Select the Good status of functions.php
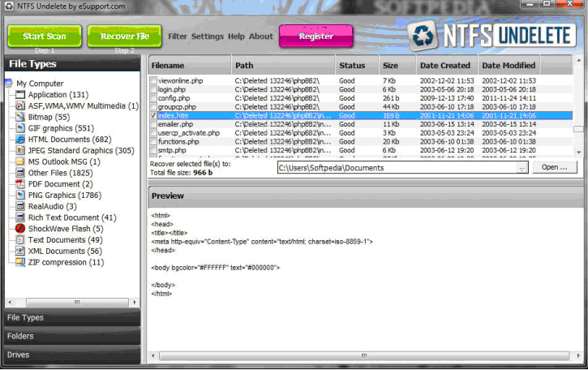588x370 pixels. 346,141
